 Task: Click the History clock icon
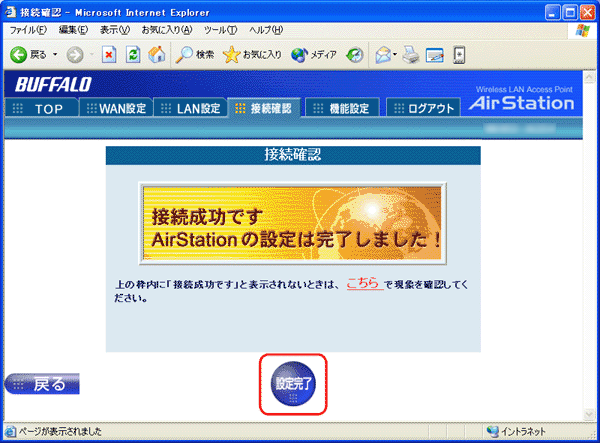click(354, 55)
